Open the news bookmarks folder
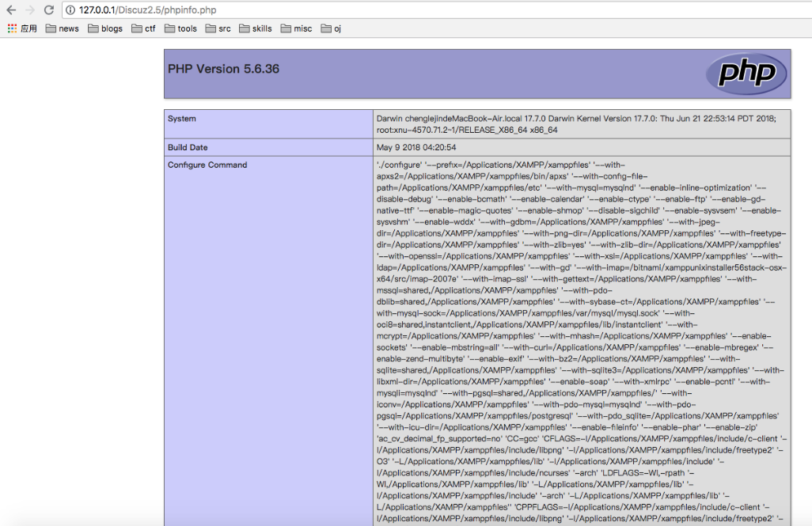The width and height of the screenshot is (812, 526). tap(63, 28)
